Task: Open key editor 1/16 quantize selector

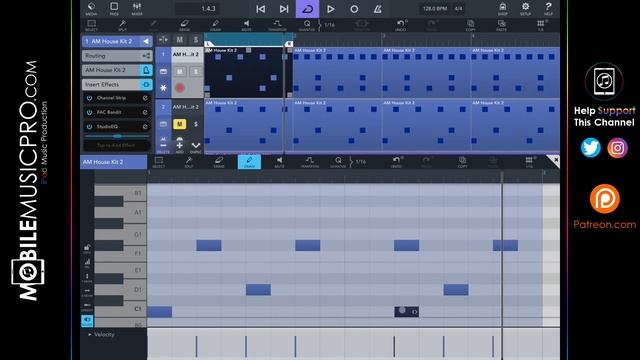Action: 360,162
